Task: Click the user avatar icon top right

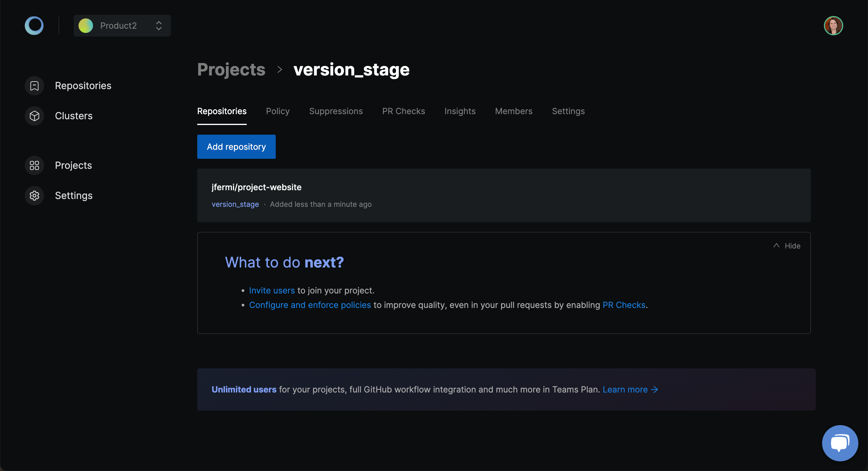Action: coord(833,25)
